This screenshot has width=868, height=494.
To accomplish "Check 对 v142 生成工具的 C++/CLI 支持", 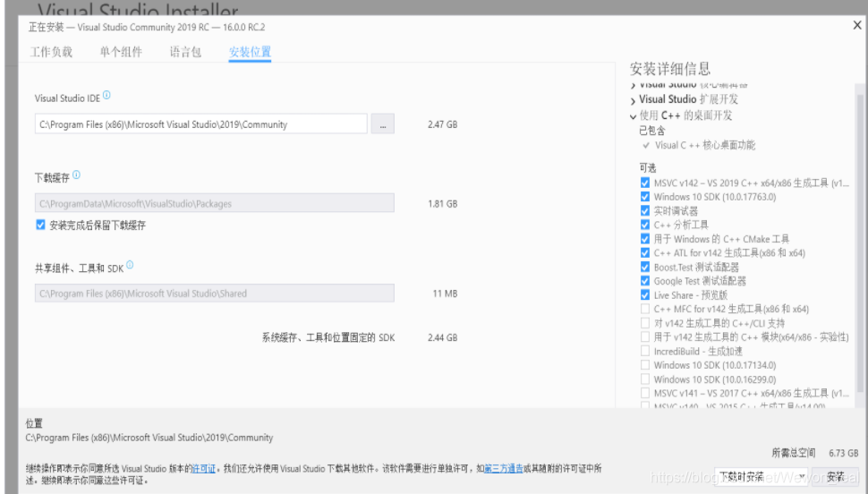I will [x=645, y=323].
